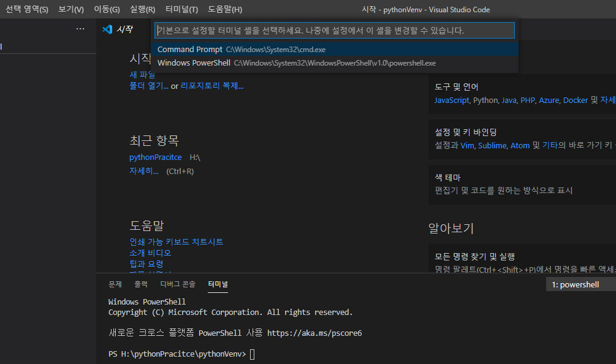Screen dimensions: 616x364
Task: Focus the default terminal shell search box
Action: (335, 30)
